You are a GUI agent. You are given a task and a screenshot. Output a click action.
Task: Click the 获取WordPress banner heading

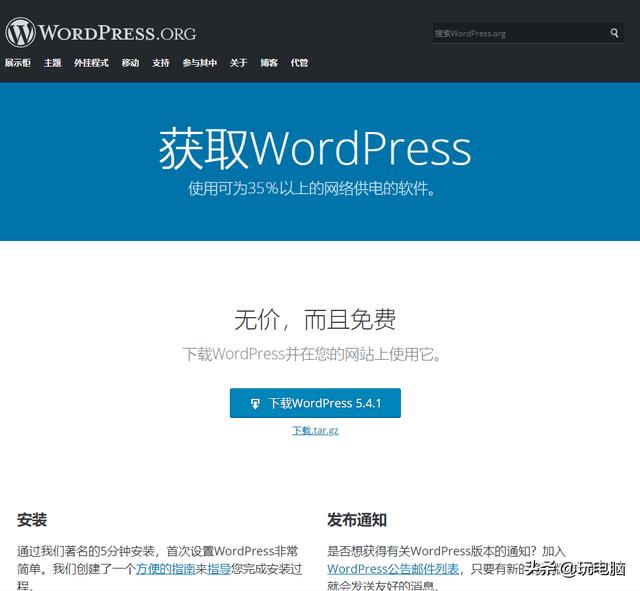point(315,149)
